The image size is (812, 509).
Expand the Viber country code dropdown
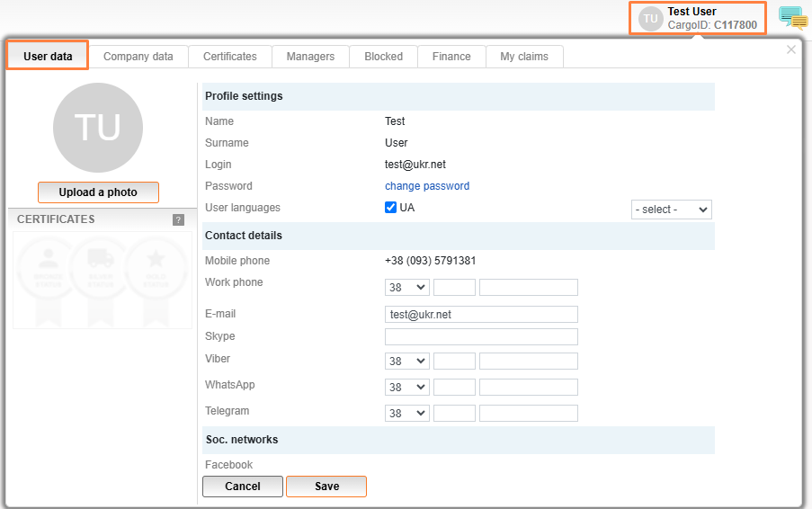click(406, 361)
